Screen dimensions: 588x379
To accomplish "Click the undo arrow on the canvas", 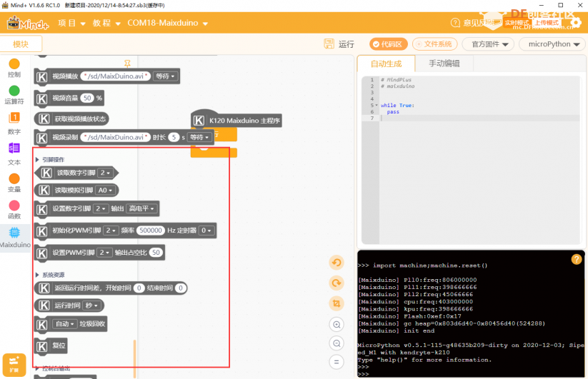I will [x=337, y=263].
